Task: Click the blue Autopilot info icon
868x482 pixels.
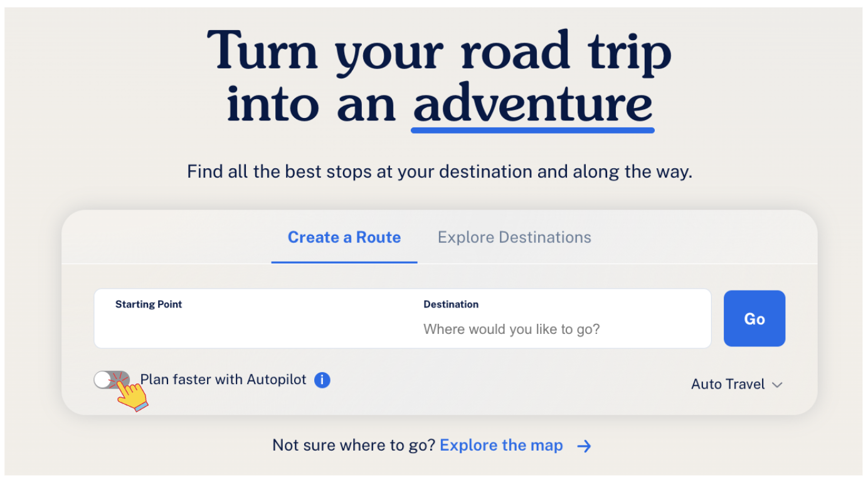Action: (322, 380)
